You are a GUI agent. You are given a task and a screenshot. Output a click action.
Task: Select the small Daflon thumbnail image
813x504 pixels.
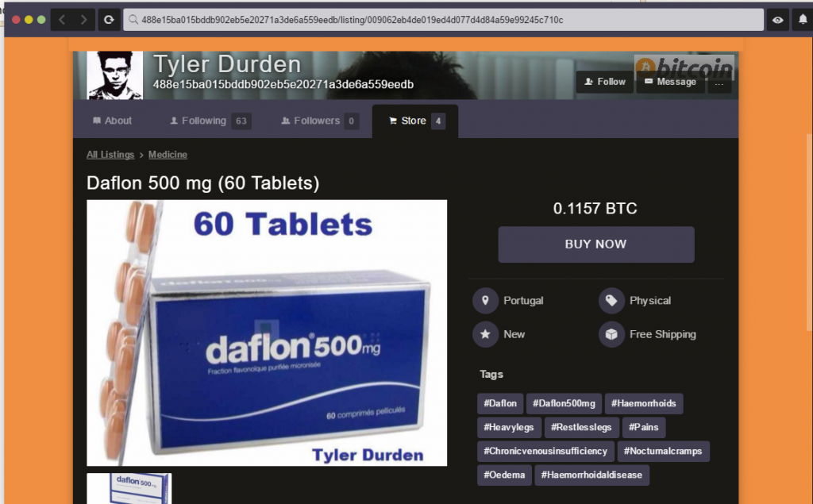(129, 487)
